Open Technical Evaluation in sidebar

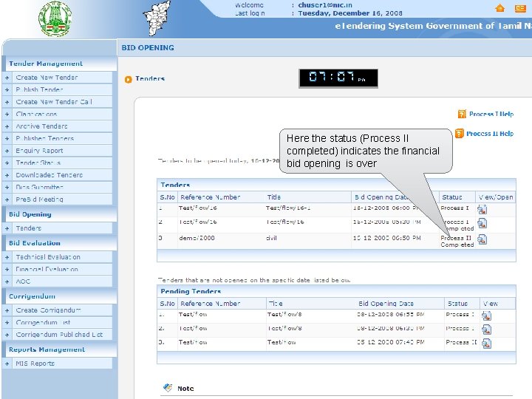tap(48, 257)
